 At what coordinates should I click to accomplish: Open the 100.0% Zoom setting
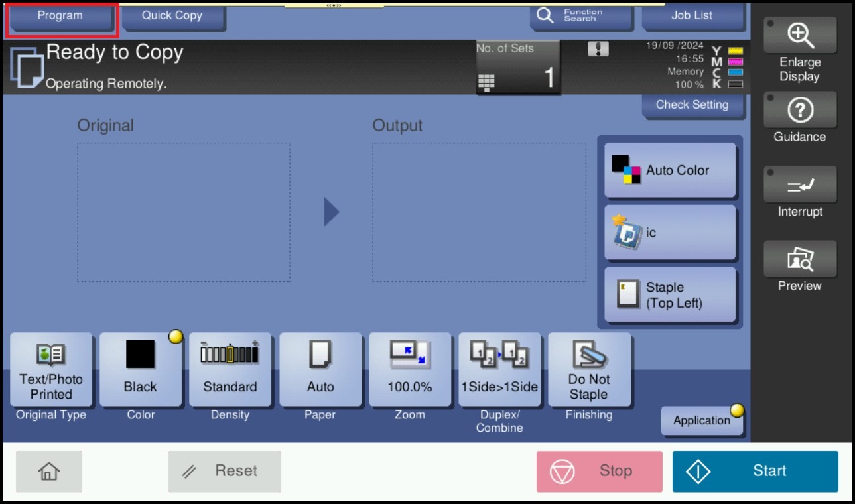pyautogui.click(x=409, y=369)
